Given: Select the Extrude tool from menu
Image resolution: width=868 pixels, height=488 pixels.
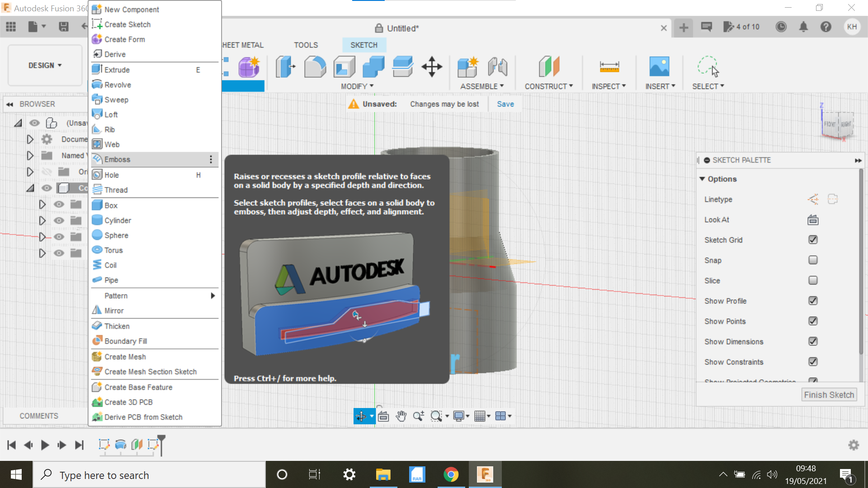Looking at the screenshot, I should point(118,69).
